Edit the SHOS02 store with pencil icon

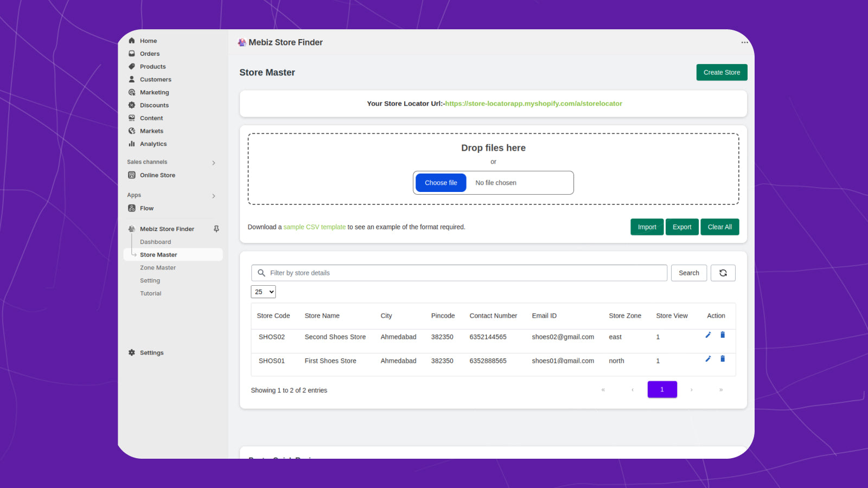708,335
